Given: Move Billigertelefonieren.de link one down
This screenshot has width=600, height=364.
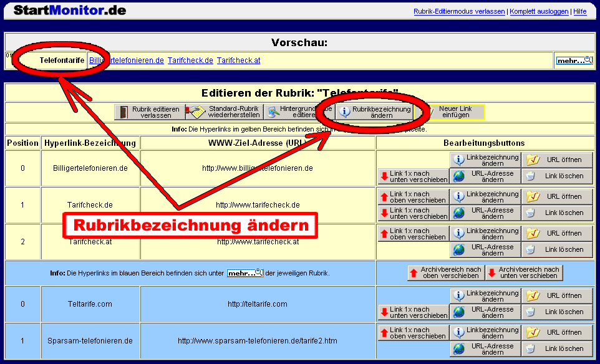Looking at the screenshot, I should pyautogui.click(x=413, y=176).
